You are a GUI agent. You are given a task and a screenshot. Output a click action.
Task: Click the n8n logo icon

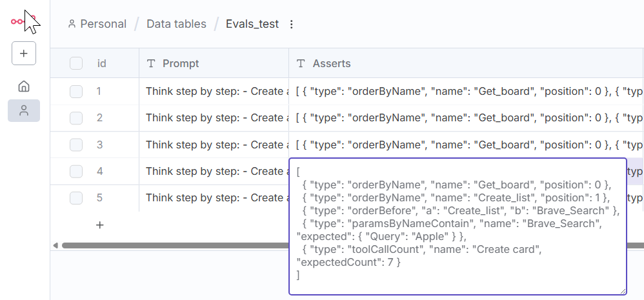tap(19, 22)
